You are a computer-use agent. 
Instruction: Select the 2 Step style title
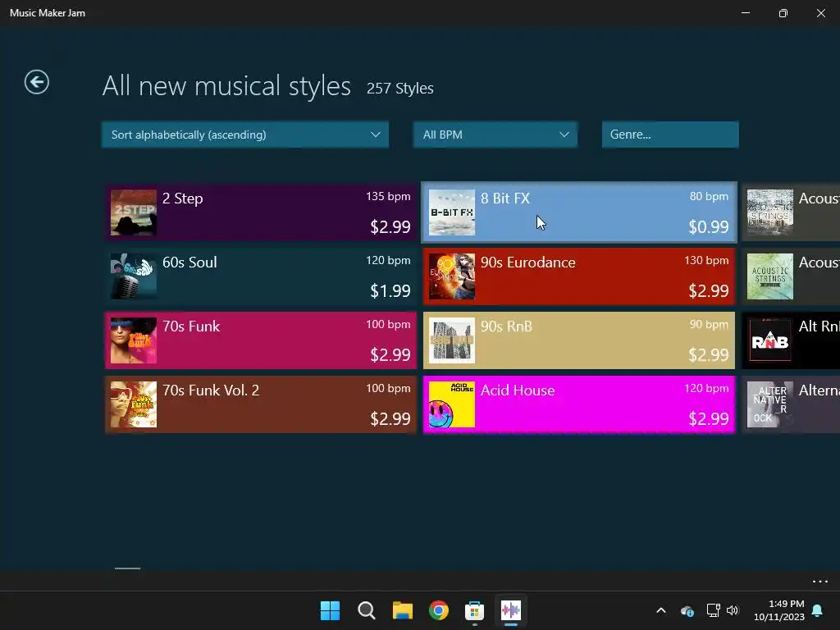pyautogui.click(x=183, y=199)
